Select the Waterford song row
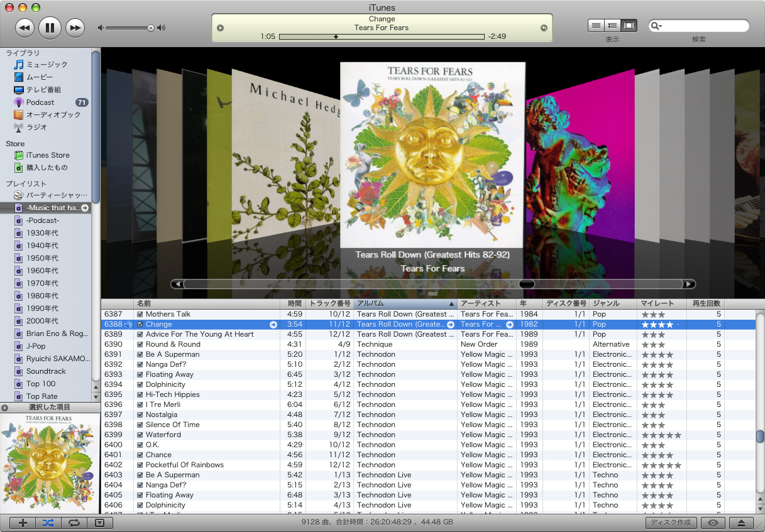 428,435
